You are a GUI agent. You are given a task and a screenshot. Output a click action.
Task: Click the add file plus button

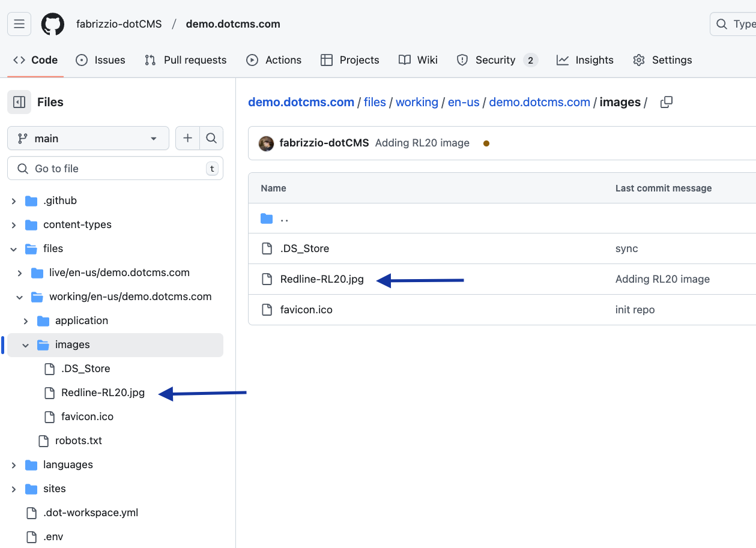coord(187,139)
